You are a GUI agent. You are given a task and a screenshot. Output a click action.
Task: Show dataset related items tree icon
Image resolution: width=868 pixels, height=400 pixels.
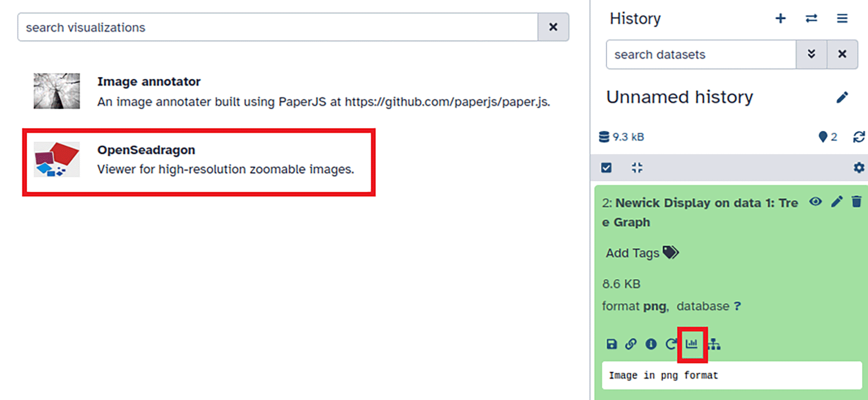pos(714,344)
